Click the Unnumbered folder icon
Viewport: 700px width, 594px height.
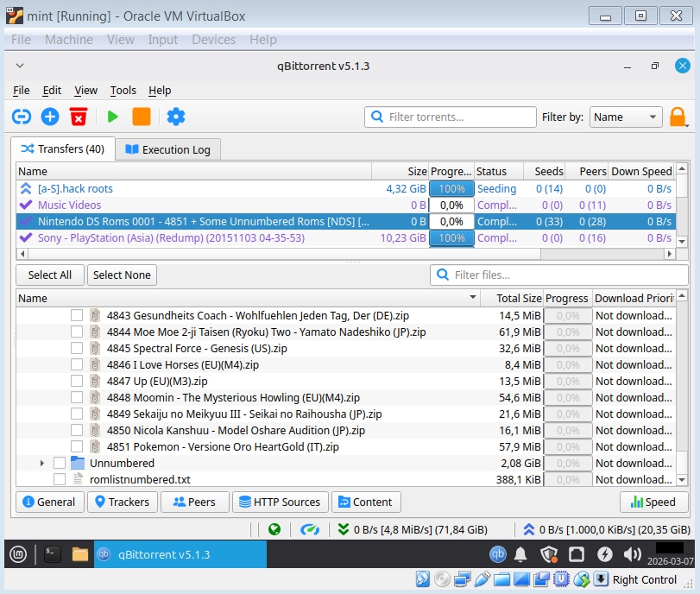click(x=78, y=463)
